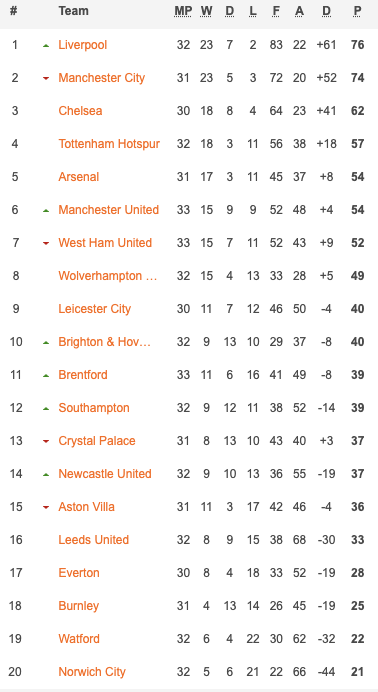The height and width of the screenshot is (692, 378).
Task: Open the Tottenham Hotspur team page
Action: point(109,144)
